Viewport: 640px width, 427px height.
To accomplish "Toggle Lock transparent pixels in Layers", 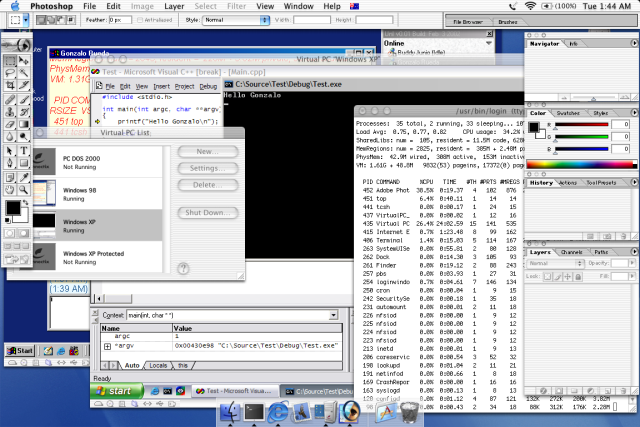I will click(547, 277).
